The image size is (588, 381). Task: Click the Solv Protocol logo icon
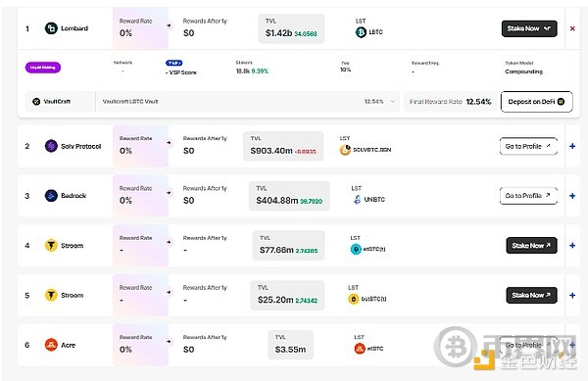coord(51,146)
